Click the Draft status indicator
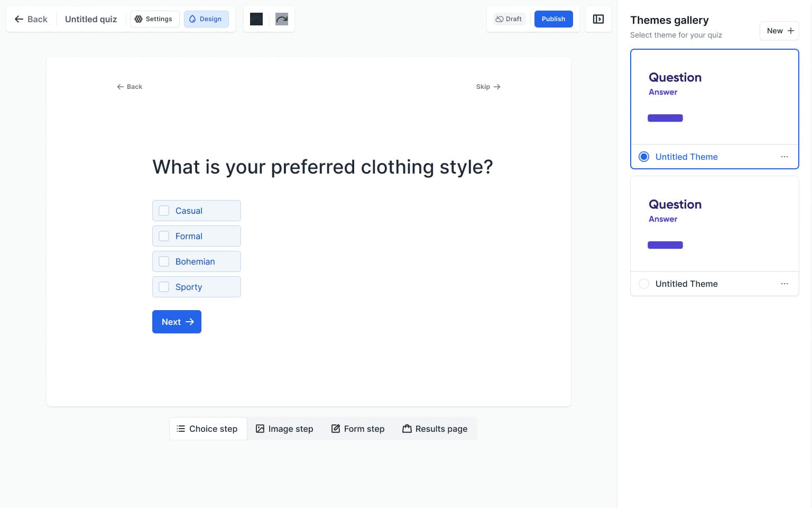812x508 pixels. coord(509,19)
